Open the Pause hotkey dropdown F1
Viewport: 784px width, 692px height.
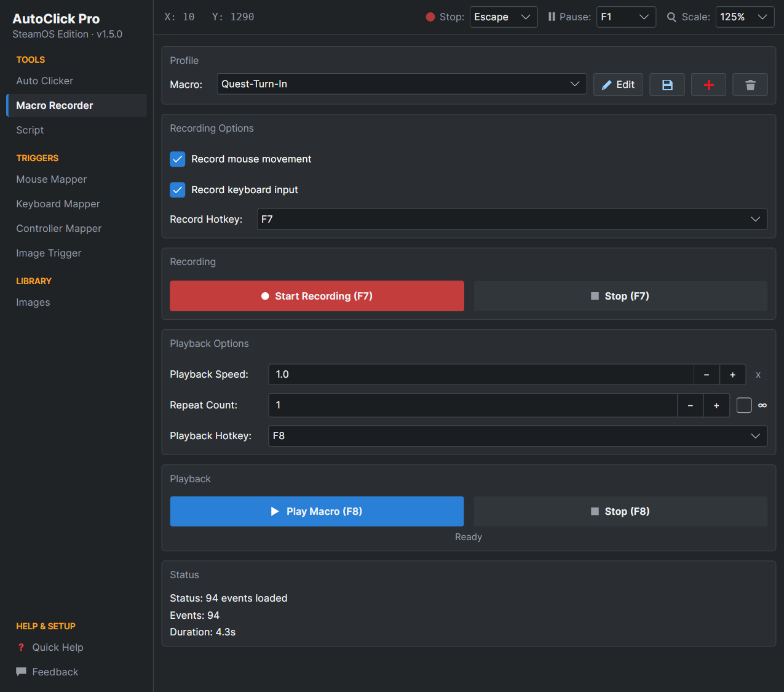coord(626,17)
